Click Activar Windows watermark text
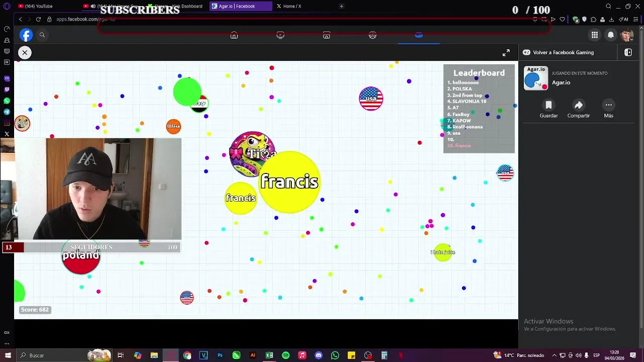 point(548,321)
